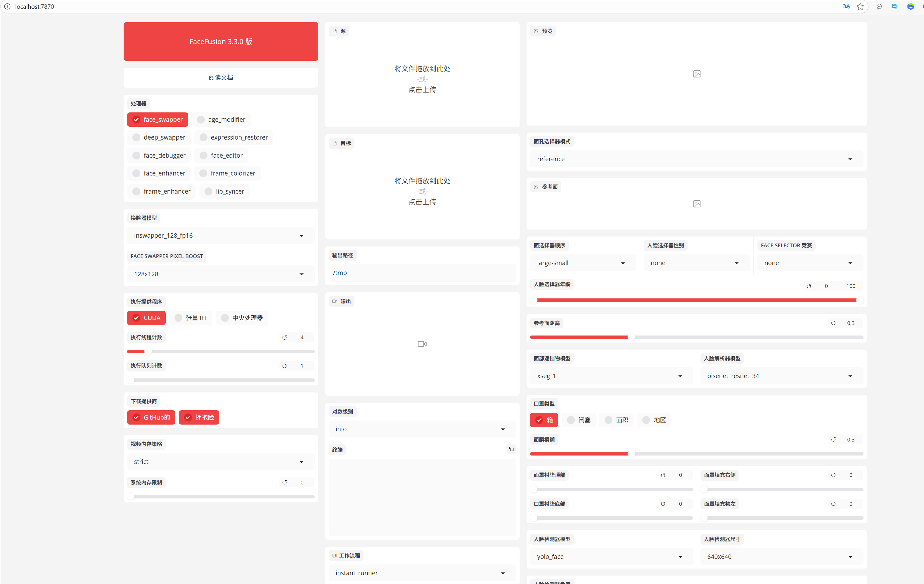924x584 pixels.
Task: Reset the 人脸选择器年龄 range
Action: [809, 286]
